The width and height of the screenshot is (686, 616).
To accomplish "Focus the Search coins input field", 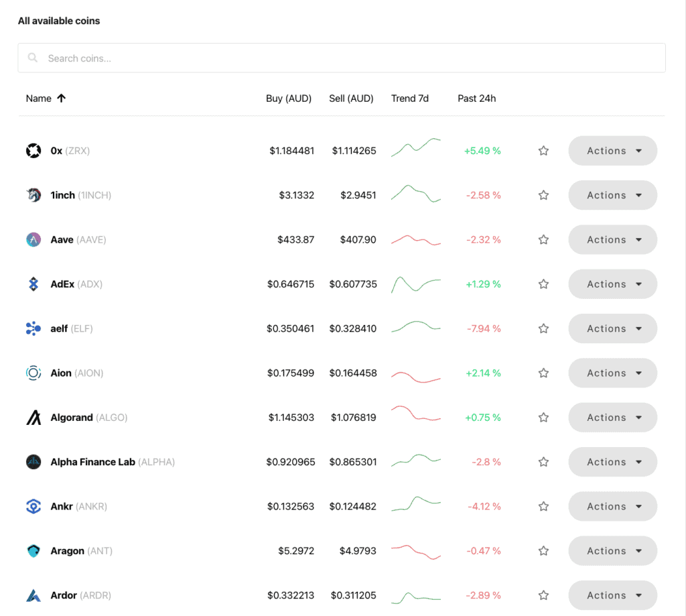I will point(342,58).
